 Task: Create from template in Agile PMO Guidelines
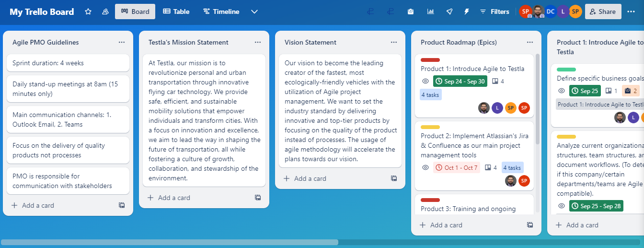(x=122, y=205)
